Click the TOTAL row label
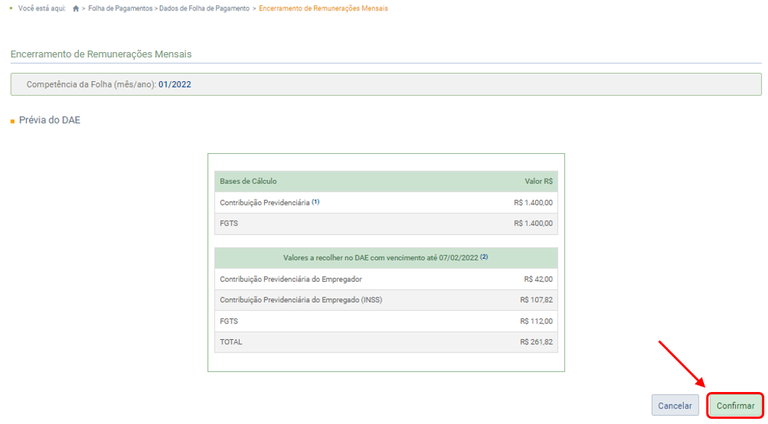Image resolution: width=768 pixels, height=424 pixels. point(231,342)
